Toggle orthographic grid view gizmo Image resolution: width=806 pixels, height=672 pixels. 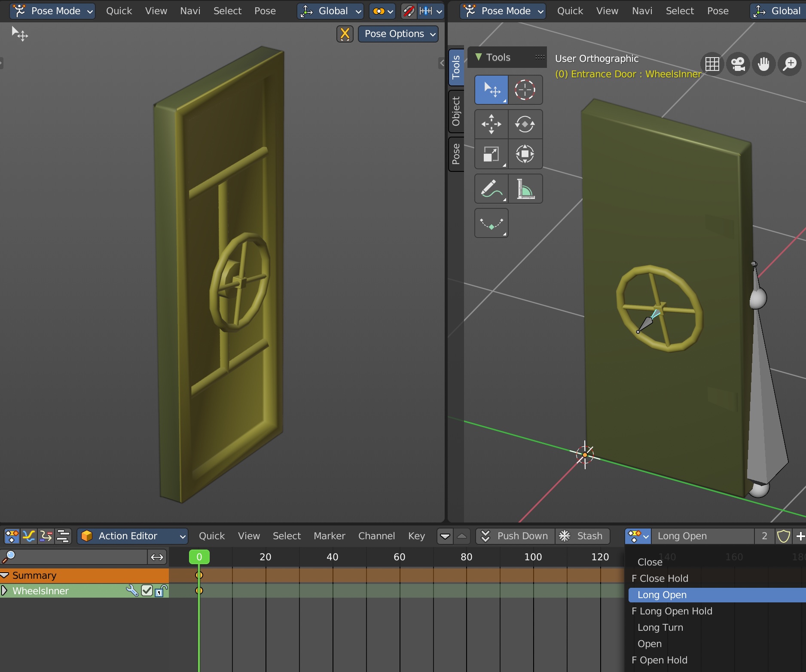tap(712, 64)
